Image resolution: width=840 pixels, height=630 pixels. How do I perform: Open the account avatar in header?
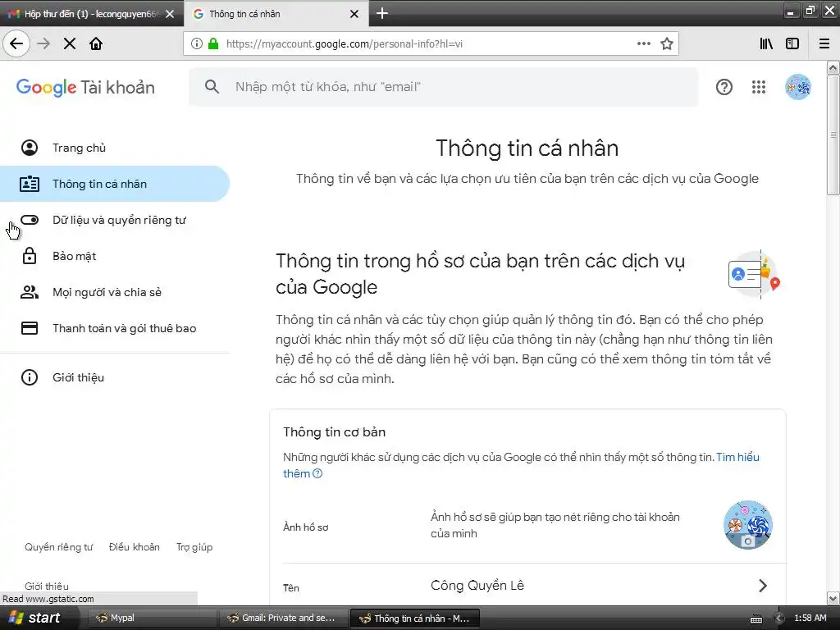(x=797, y=87)
